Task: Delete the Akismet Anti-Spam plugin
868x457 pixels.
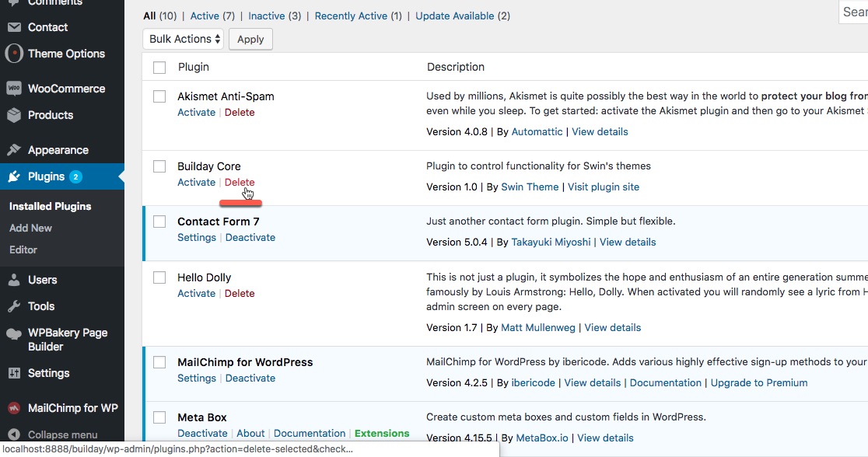Action: click(x=240, y=113)
